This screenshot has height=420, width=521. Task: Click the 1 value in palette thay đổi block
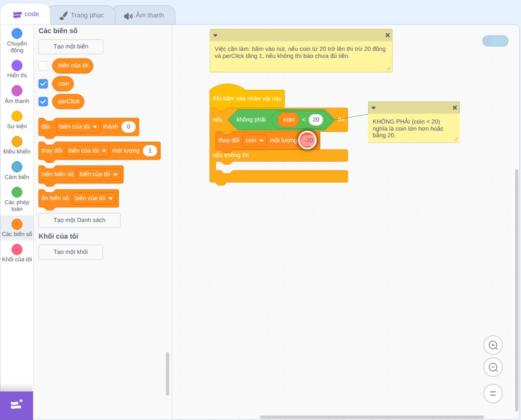coord(150,151)
